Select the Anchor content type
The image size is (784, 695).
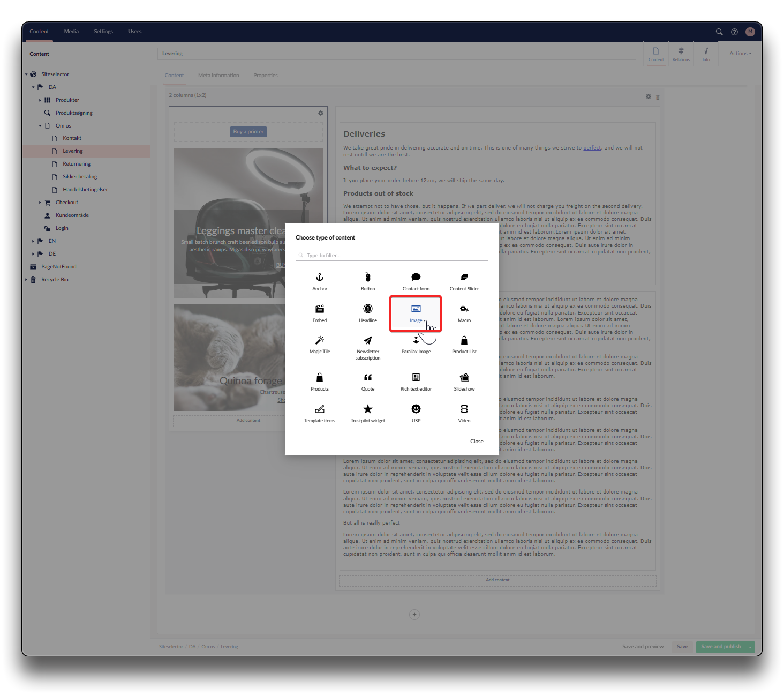[x=320, y=281]
